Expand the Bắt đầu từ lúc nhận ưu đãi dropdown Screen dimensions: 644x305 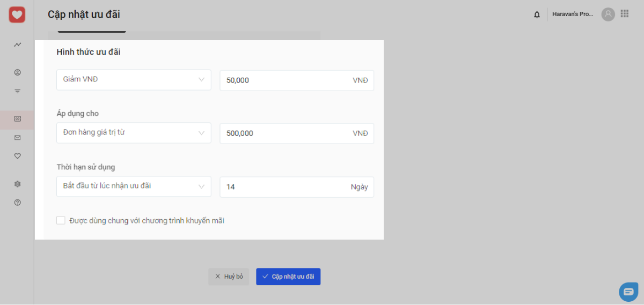pyautogui.click(x=134, y=187)
